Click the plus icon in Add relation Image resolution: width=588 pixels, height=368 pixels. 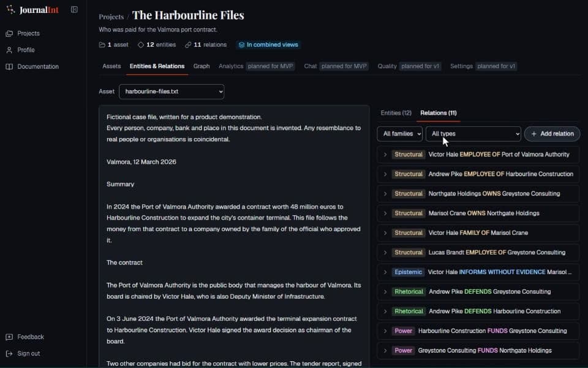(534, 134)
